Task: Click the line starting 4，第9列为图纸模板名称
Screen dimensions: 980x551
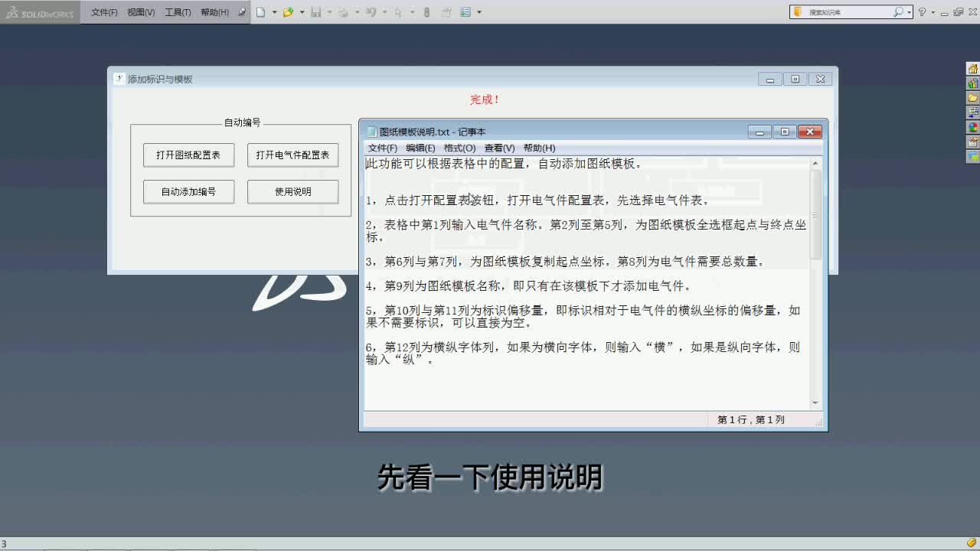Action: pyautogui.click(x=528, y=286)
